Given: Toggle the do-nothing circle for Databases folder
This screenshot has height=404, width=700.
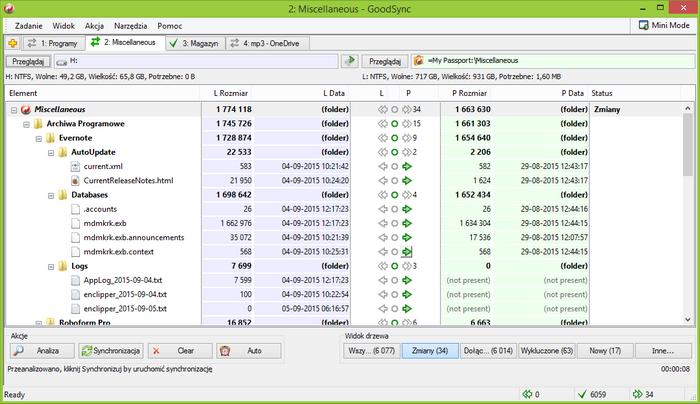Looking at the screenshot, I should (x=394, y=195).
